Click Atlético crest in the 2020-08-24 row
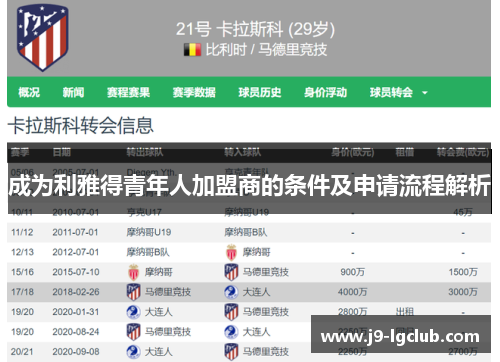 (133, 332)
